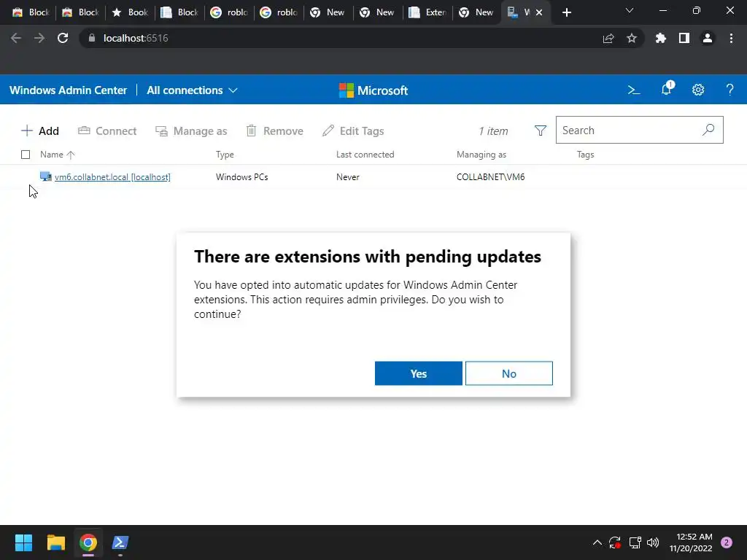
Task: Open vm6.collabnet.local [localhost] connection link
Action: [112, 177]
